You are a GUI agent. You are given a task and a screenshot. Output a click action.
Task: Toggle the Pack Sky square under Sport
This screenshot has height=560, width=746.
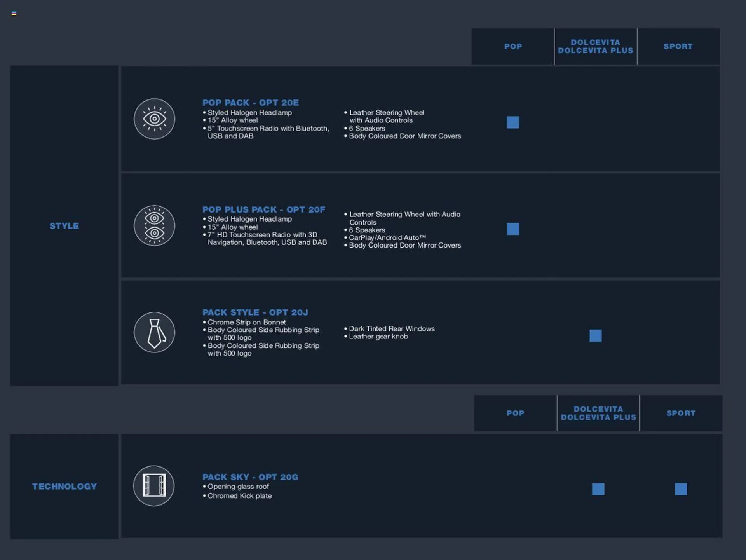coord(681,489)
